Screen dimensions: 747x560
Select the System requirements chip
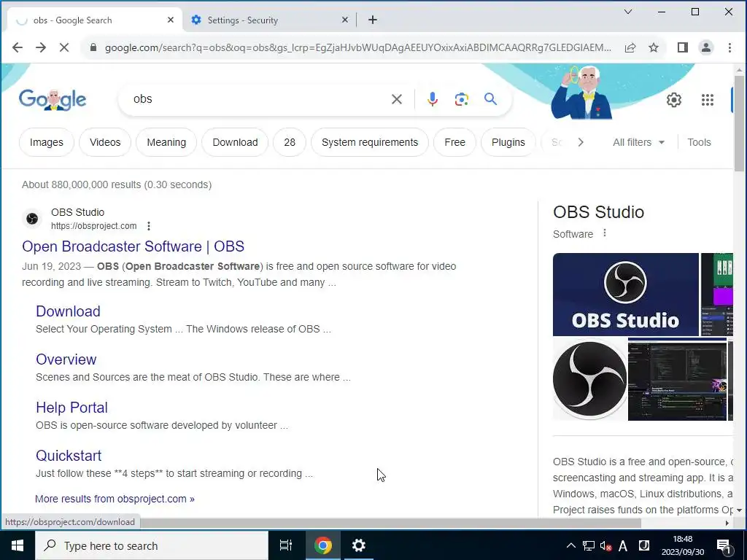coord(370,142)
